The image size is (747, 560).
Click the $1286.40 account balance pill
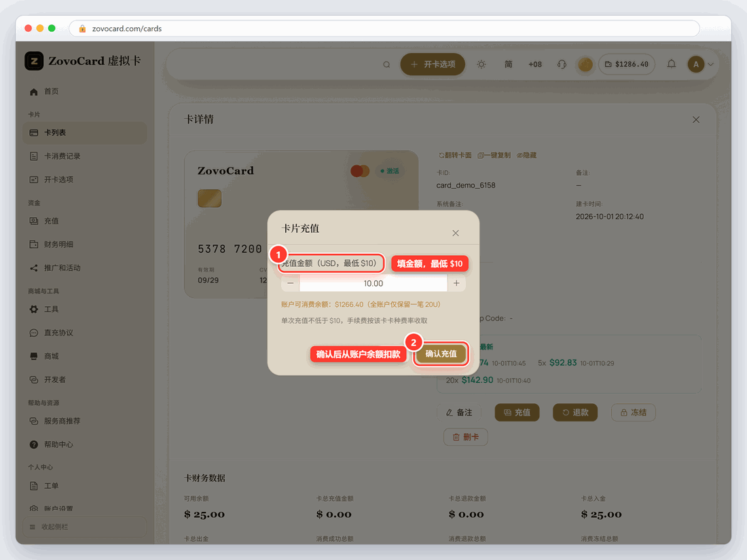click(x=627, y=64)
